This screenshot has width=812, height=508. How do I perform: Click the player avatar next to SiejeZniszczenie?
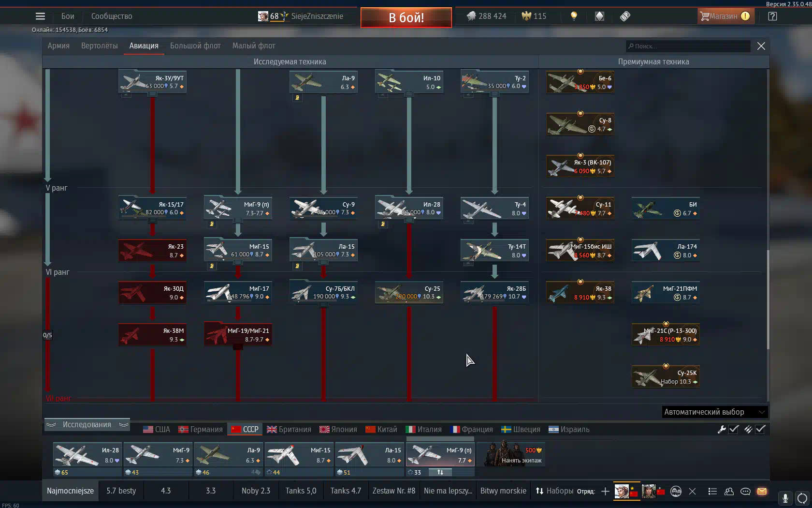pyautogui.click(x=263, y=16)
